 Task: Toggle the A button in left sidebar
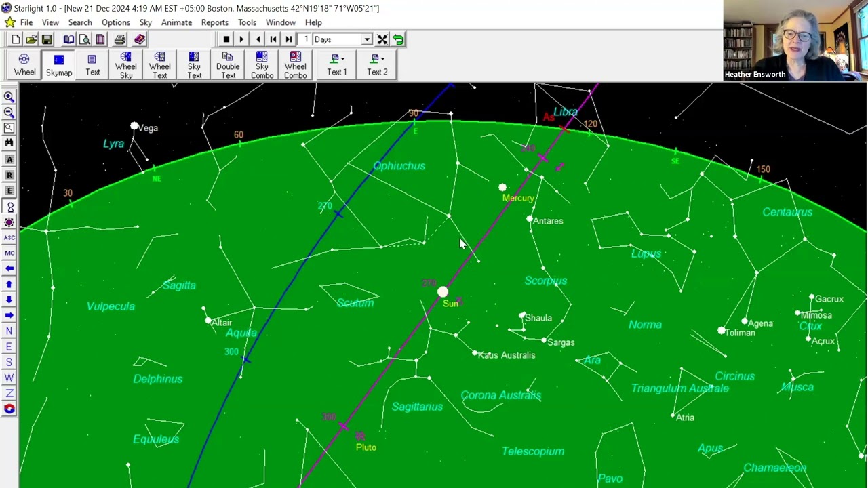point(9,159)
